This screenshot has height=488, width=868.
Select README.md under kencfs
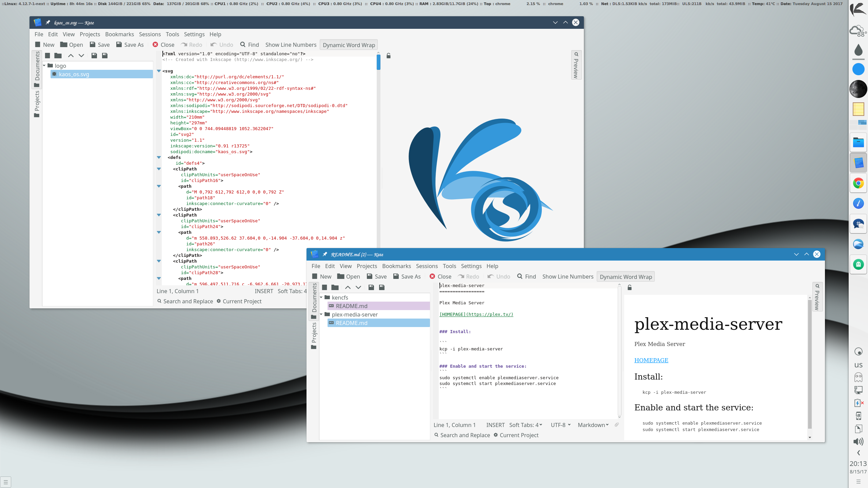[x=379, y=306]
